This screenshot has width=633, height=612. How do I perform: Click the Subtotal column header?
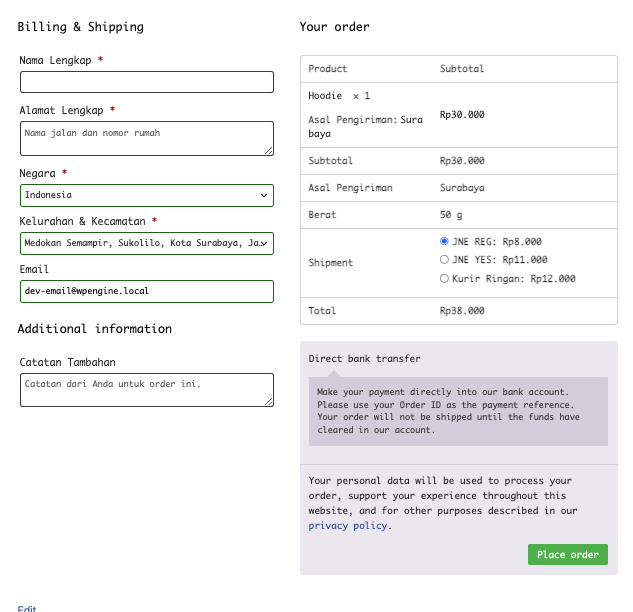tap(461, 69)
